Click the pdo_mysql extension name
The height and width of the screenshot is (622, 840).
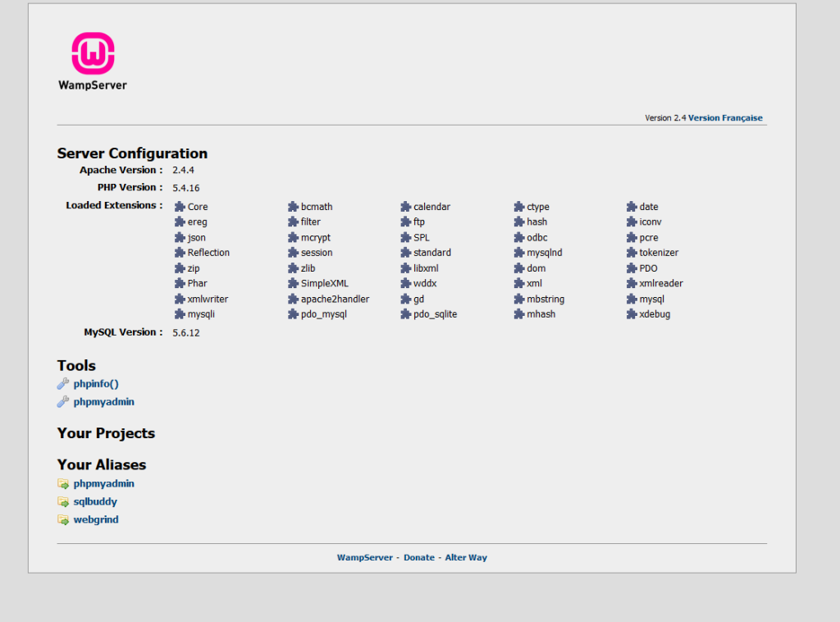click(x=323, y=314)
